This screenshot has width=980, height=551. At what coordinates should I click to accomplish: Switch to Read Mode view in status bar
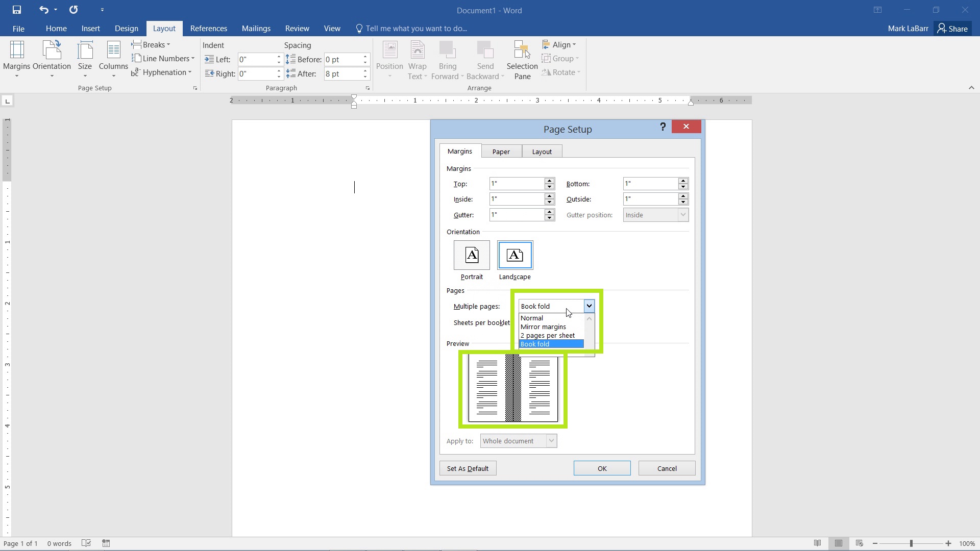[818, 543]
